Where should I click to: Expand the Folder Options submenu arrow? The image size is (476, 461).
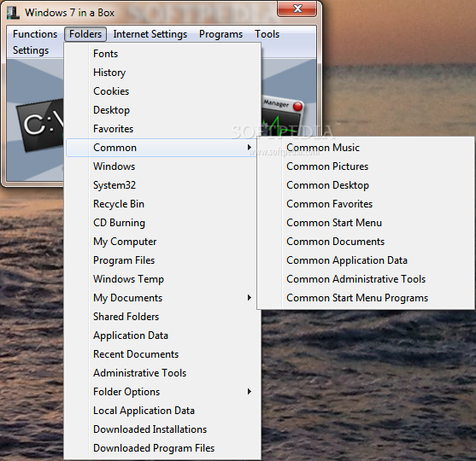250,392
